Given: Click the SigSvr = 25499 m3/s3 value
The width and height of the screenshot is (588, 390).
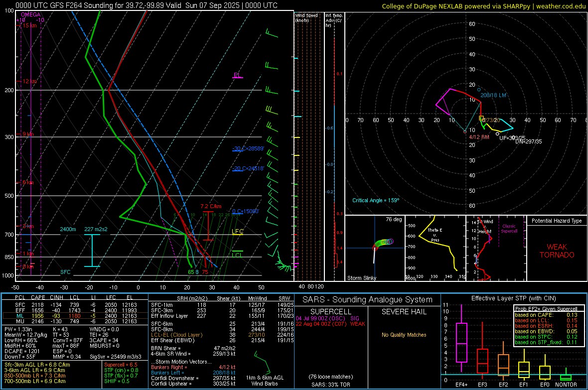Looking at the screenshot, I should tap(116, 357).
